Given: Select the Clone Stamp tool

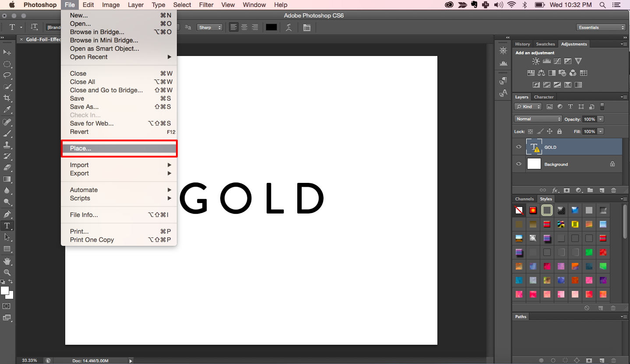Looking at the screenshot, I should (x=7, y=146).
